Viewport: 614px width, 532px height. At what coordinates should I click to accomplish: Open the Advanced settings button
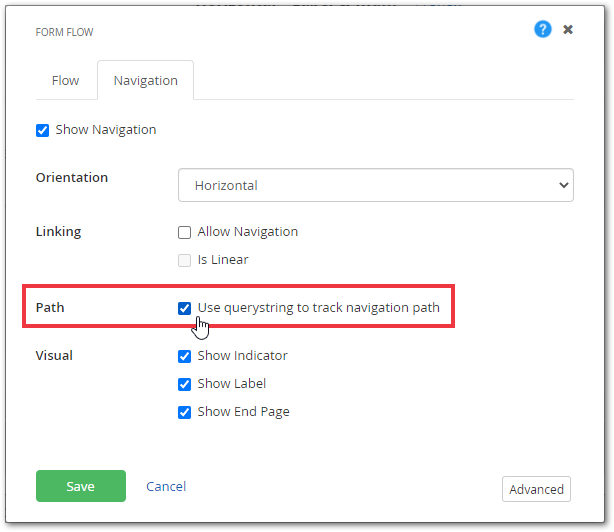coord(536,489)
